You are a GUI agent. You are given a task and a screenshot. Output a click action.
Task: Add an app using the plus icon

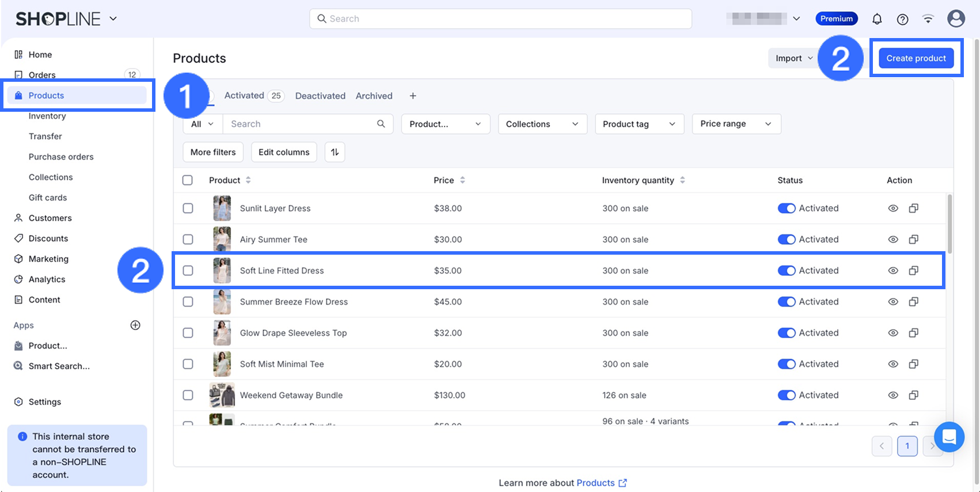pyautogui.click(x=135, y=326)
